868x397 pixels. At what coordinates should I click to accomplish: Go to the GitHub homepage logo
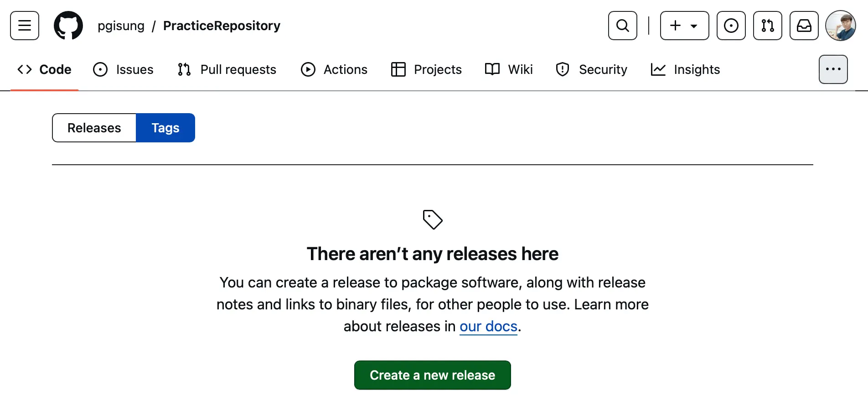click(68, 26)
